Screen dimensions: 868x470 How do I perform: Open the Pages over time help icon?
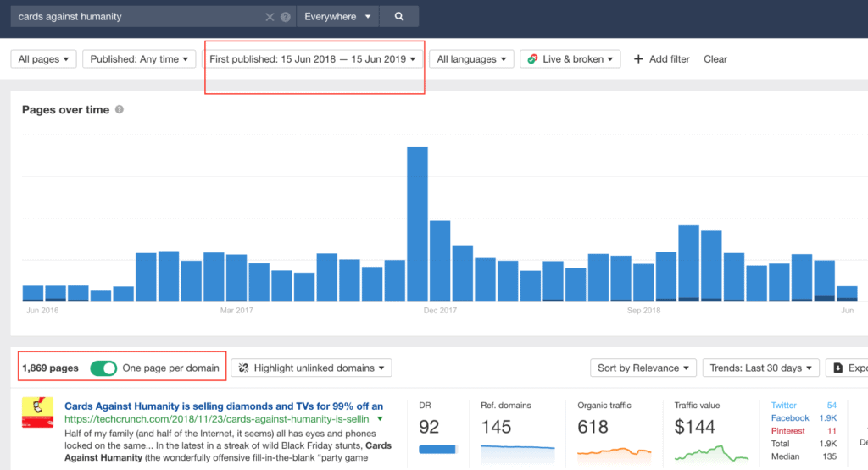coord(119,109)
